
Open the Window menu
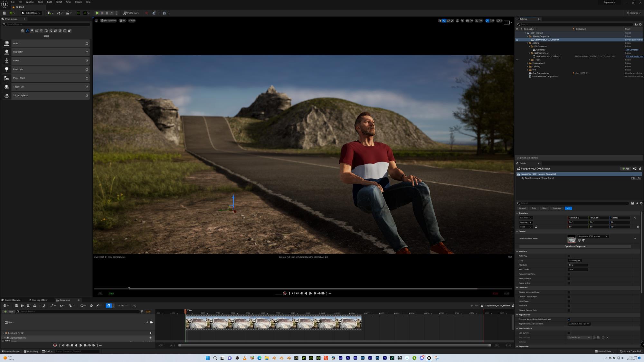point(30,2)
